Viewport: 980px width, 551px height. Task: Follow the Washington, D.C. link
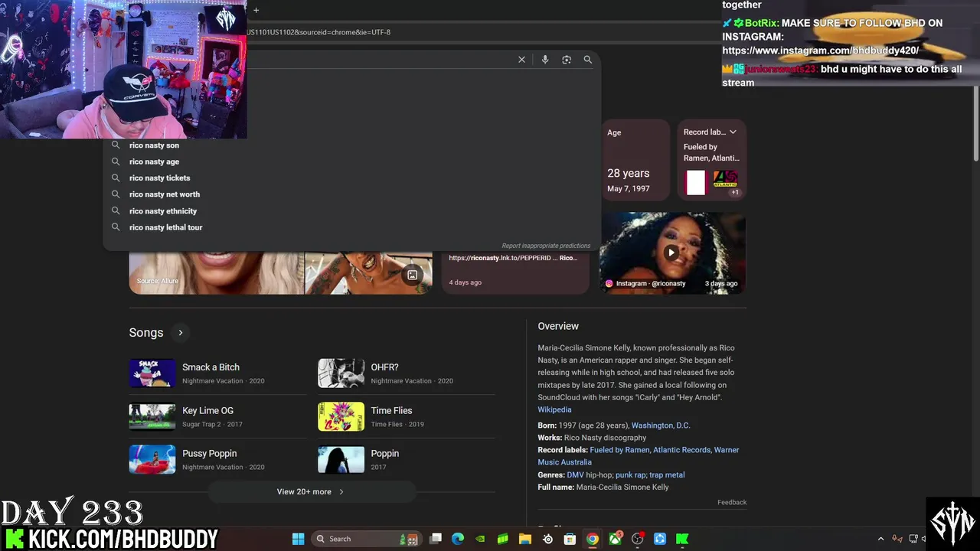(661, 425)
